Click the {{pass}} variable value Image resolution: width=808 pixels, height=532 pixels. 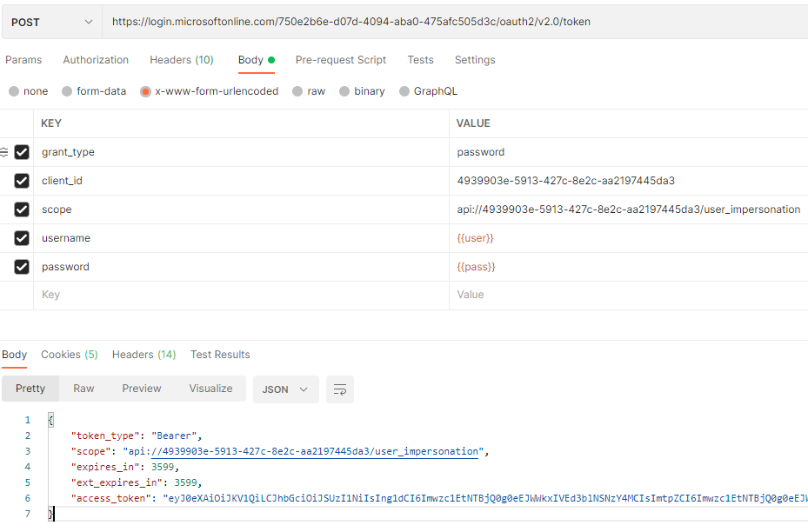click(476, 267)
